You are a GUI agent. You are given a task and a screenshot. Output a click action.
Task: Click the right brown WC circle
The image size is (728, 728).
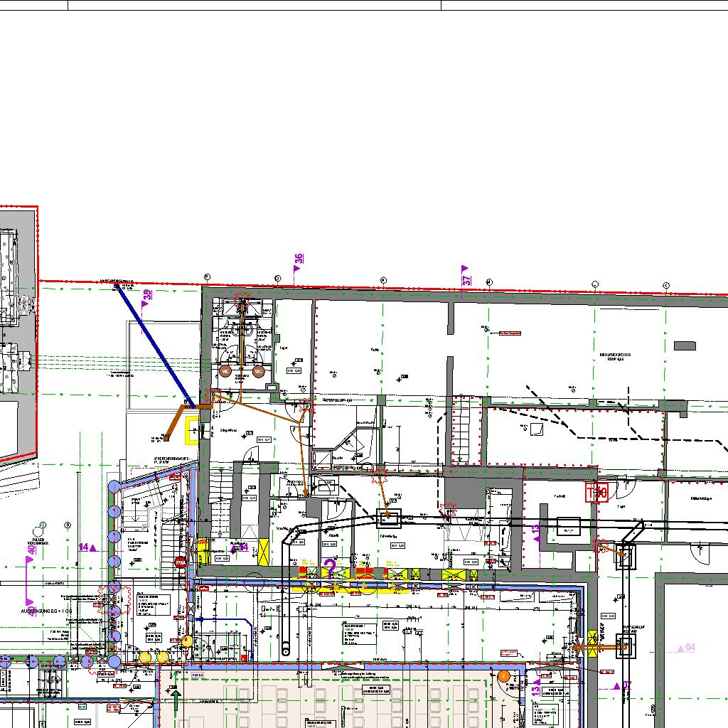258,371
